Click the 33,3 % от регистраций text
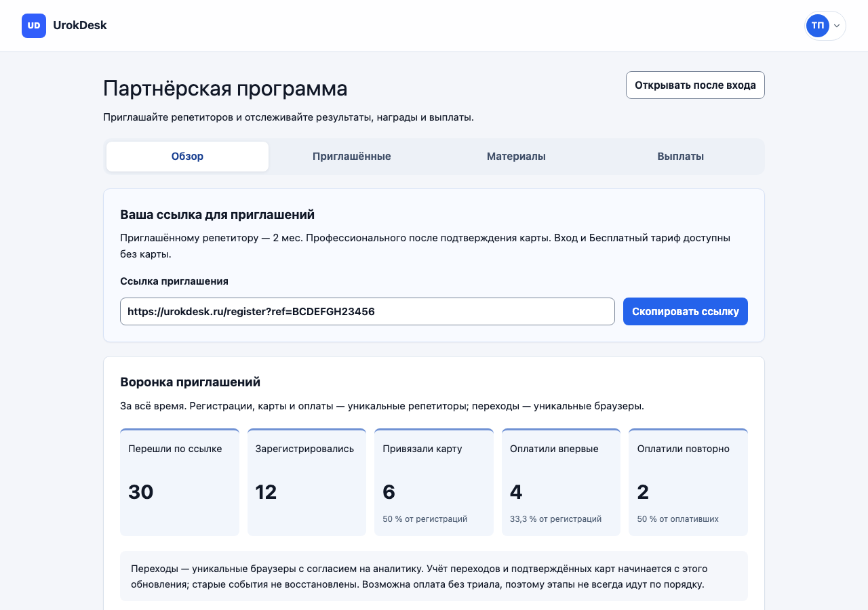This screenshot has width=868, height=610. (x=555, y=519)
